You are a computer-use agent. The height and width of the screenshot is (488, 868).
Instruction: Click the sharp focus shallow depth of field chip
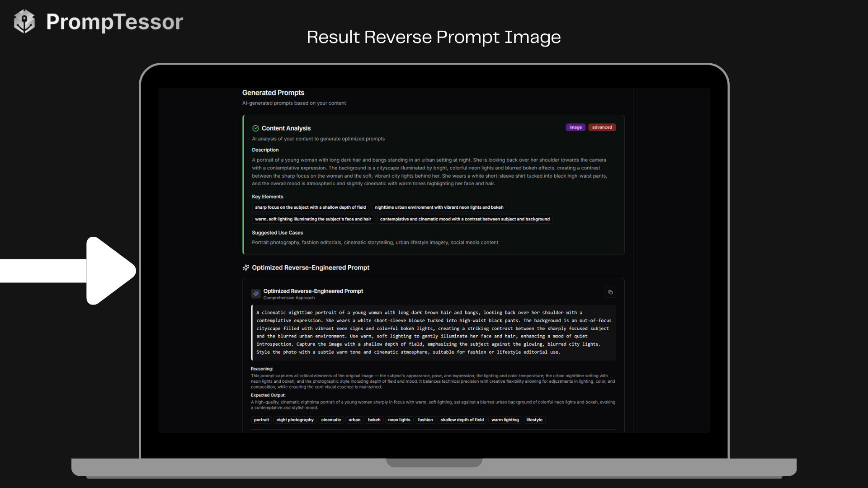tap(311, 207)
